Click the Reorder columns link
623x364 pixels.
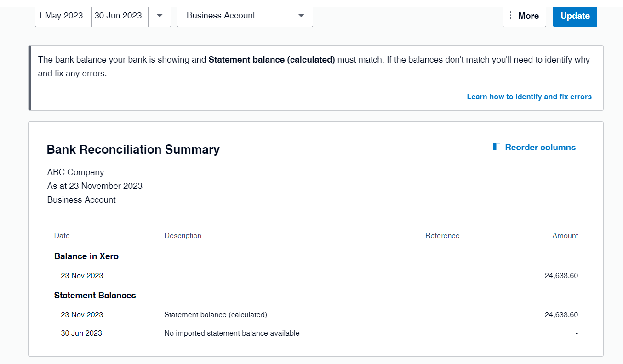pos(540,147)
